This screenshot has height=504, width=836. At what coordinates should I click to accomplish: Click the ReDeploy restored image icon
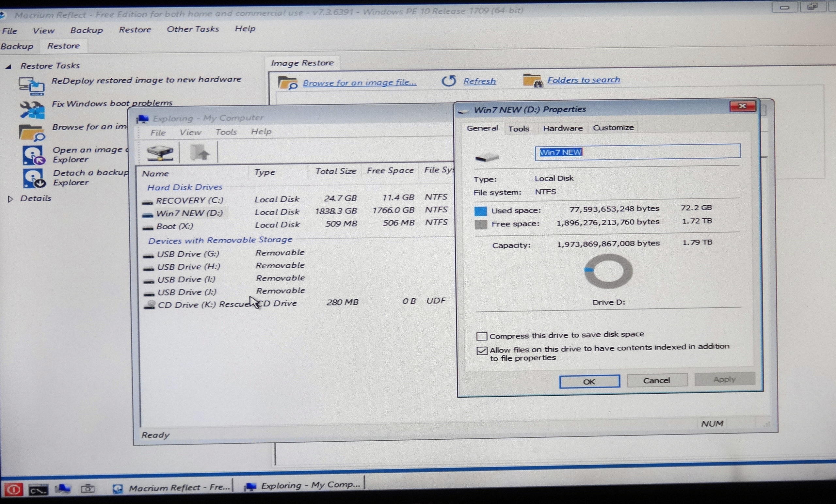pyautogui.click(x=32, y=86)
